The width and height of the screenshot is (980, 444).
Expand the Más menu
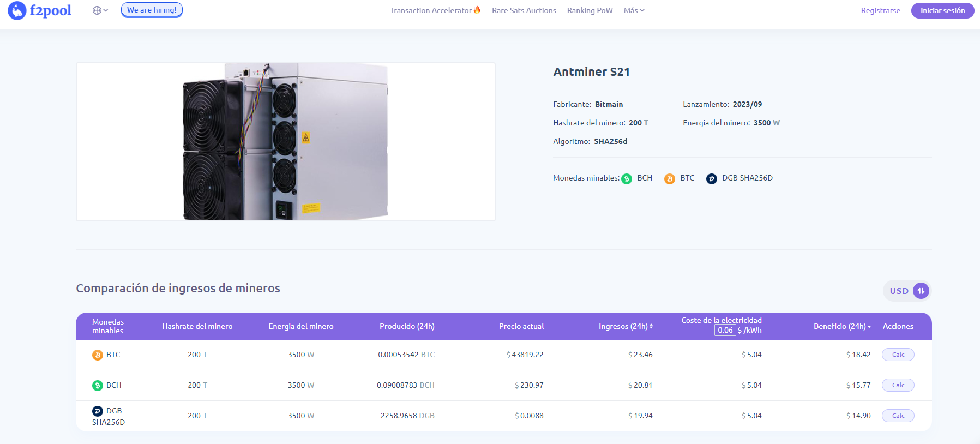tap(634, 10)
